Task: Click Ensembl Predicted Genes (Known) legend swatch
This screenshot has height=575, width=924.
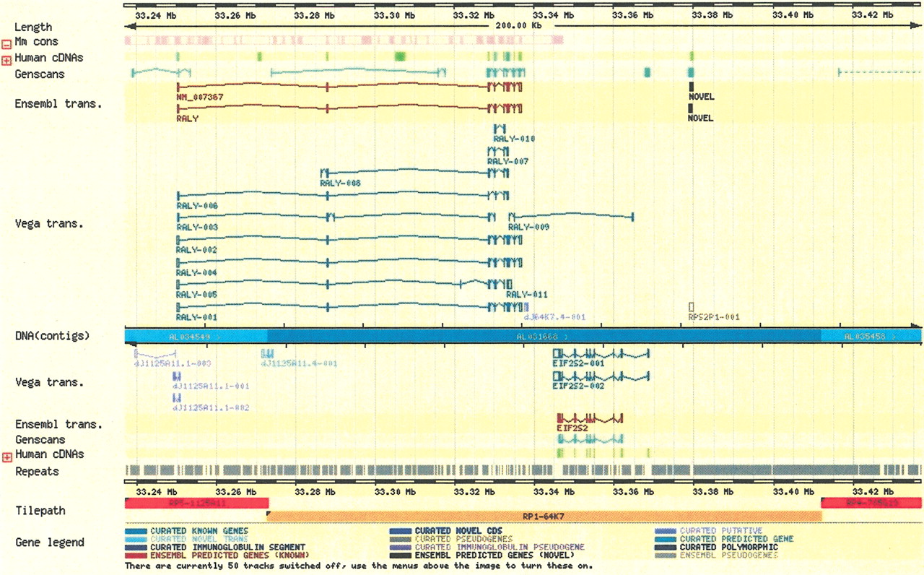Action: [136, 555]
